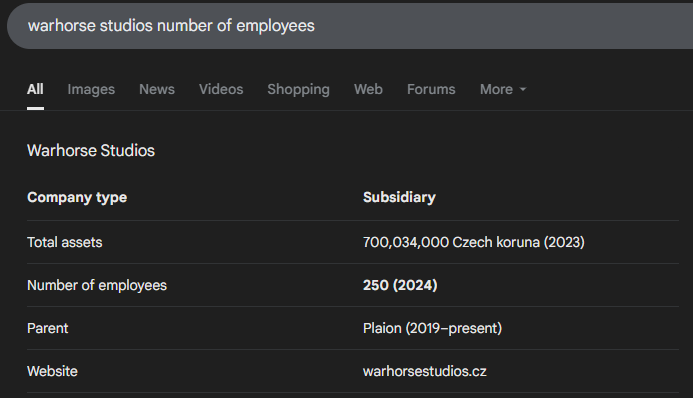This screenshot has width=693, height=398.
Task: Open the Forums tab
Action: pyautogui.click(x=431, y=89)
